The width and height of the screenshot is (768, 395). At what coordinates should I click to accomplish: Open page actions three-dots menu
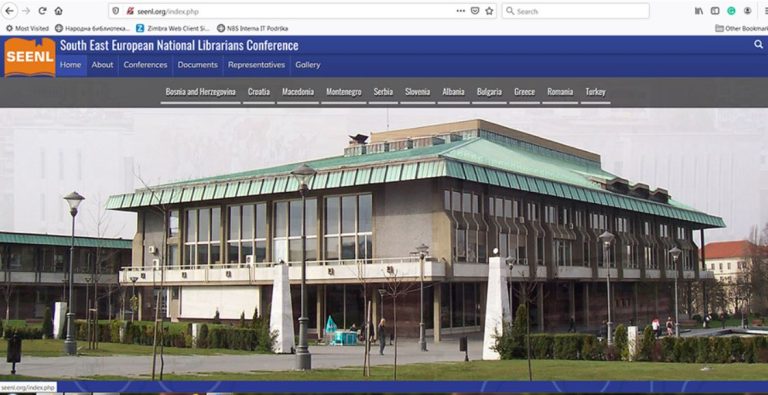point(460,11)
